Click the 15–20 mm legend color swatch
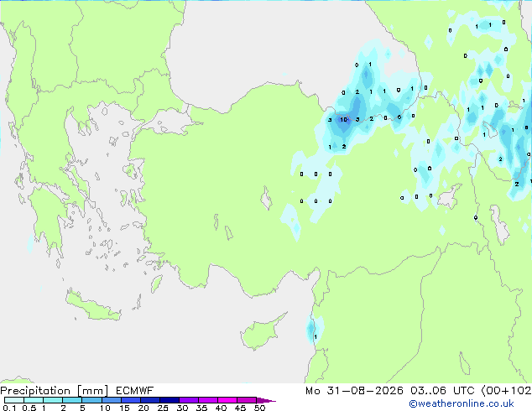Viewport: 532px width, 411px height. [131, 400]
